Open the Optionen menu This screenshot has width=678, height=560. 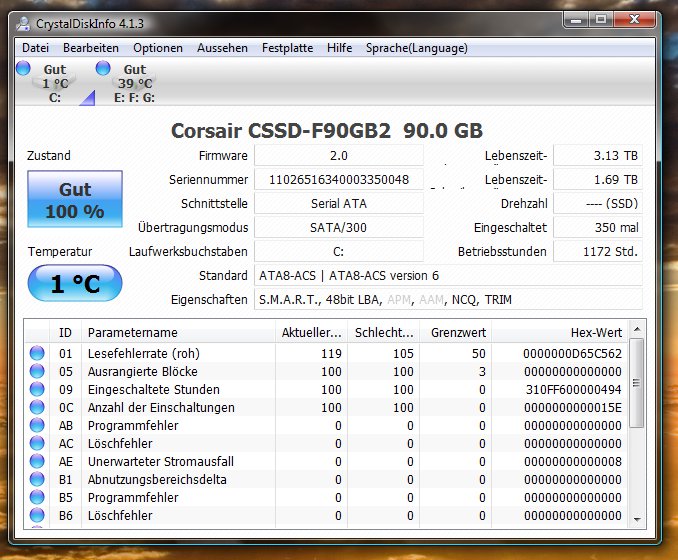tap(158, 48)
